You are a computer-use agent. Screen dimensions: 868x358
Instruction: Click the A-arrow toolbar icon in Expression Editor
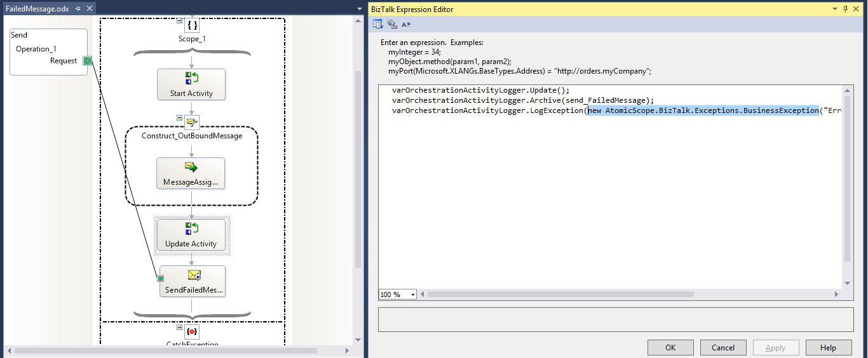click(x=406, y=24)
